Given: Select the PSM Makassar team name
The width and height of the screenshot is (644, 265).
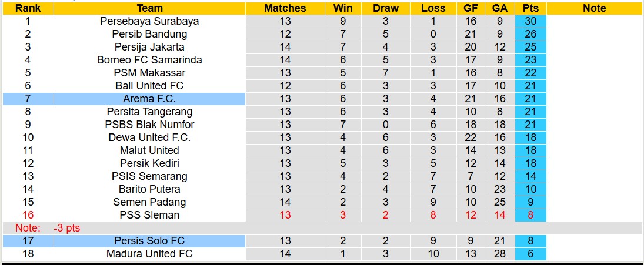Looking at the screenshot, I should pyautogui.click(x=149, y=73).
